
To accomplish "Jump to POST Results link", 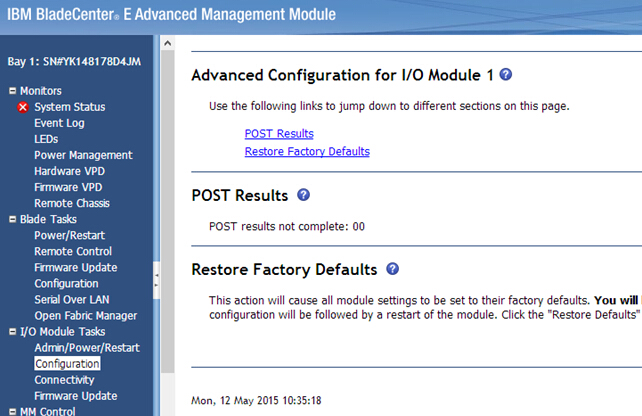I will (279, 133).
